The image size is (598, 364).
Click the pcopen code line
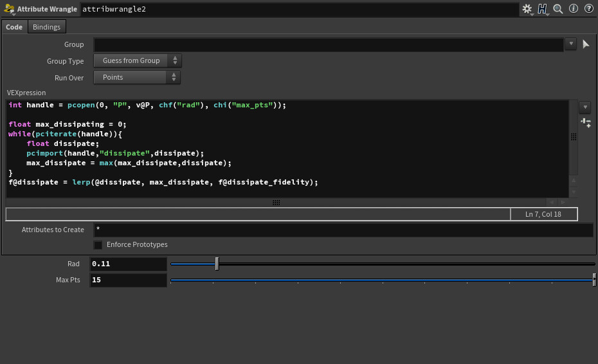pyautogui.click(x=147, y=105)
